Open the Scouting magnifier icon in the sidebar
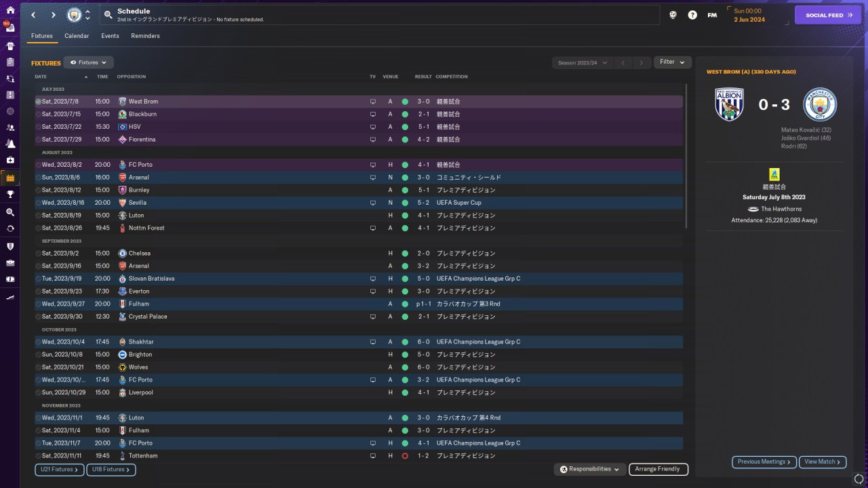 click(9, 212)
